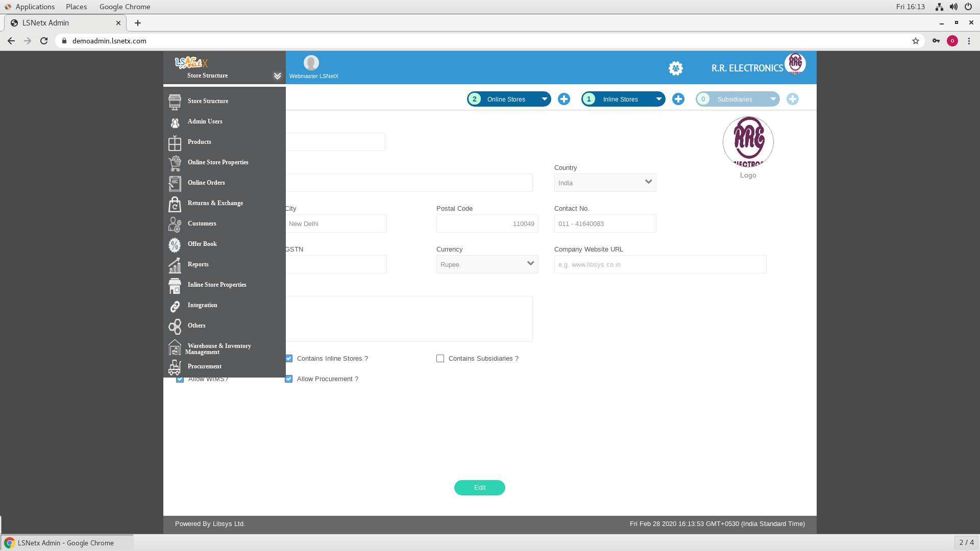Expand the Online Stores dropdown
The width and height of the screenshot is (980, 551).
544,99
